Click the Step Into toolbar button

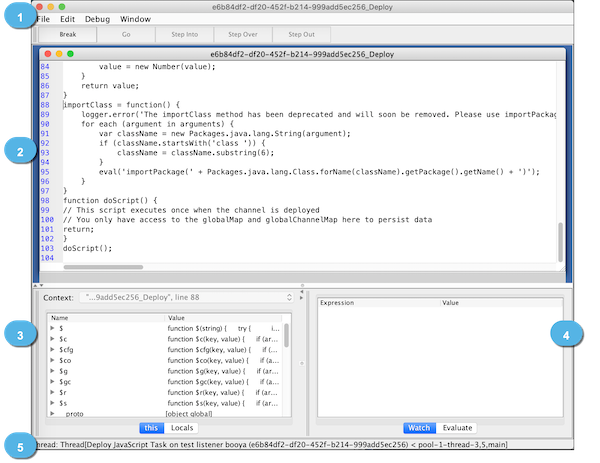coord(186,33)
